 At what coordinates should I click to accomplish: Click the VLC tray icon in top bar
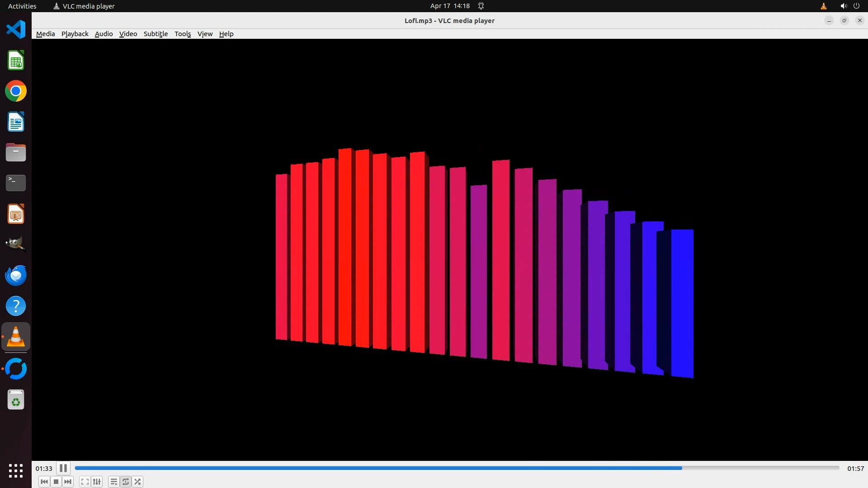click(x=823, y=6)
